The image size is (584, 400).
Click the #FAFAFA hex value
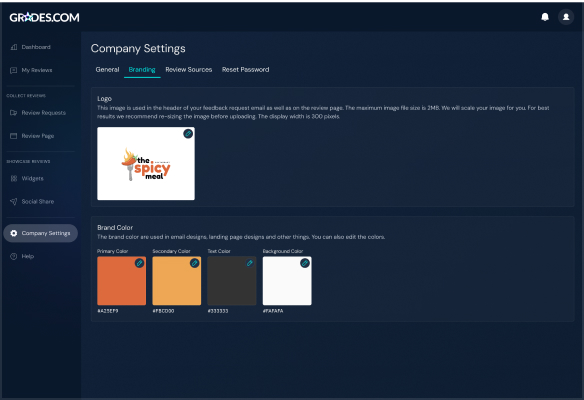point(273,311)
